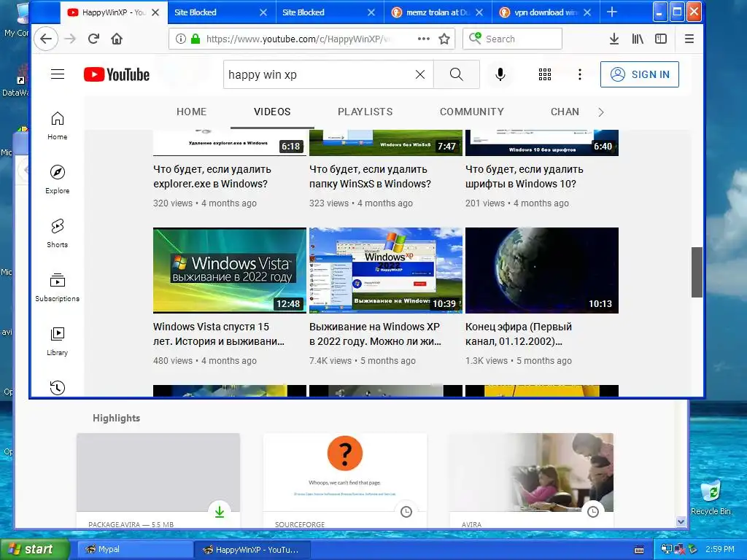Image resolution: width=747 pixels, height=560 pixels.
Task: Open video title about deleting fonts in Windows 10
Action: point(524,176)
